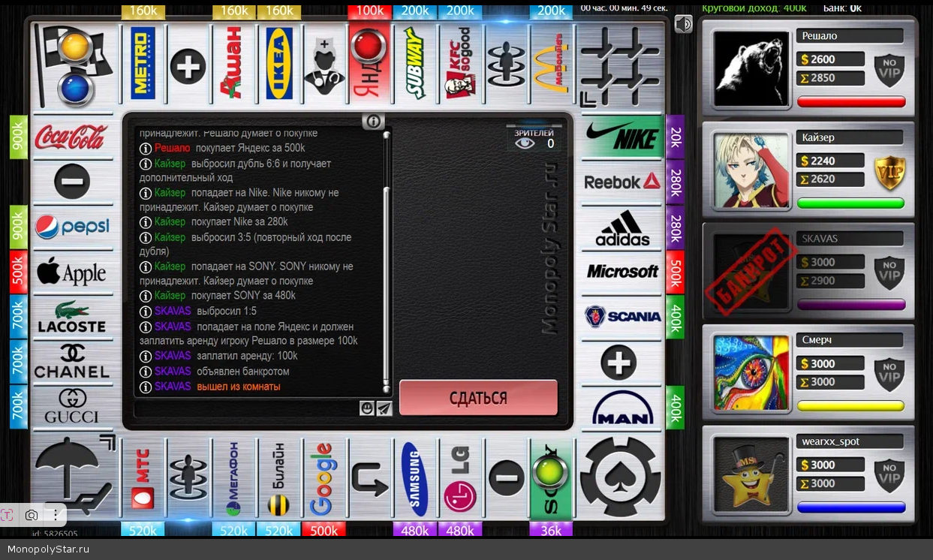Mute game sound with speaker icon
933x560 pixels.
pos(683,25)
